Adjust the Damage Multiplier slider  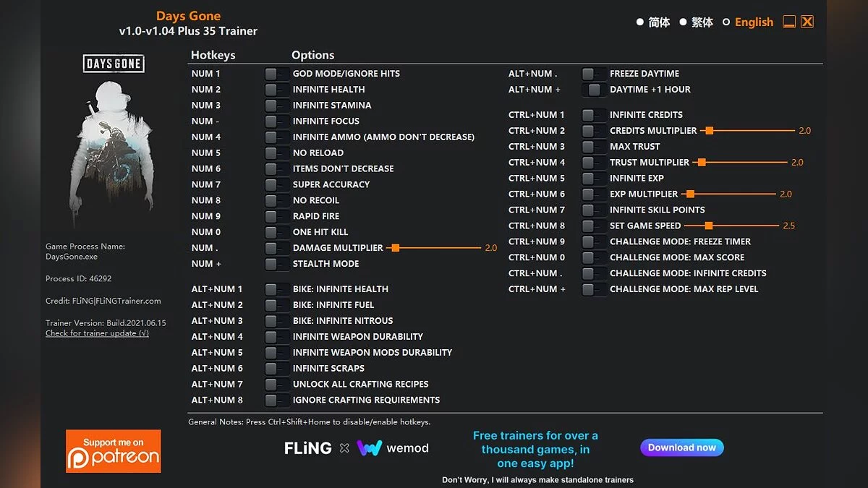tap(394, 248)
